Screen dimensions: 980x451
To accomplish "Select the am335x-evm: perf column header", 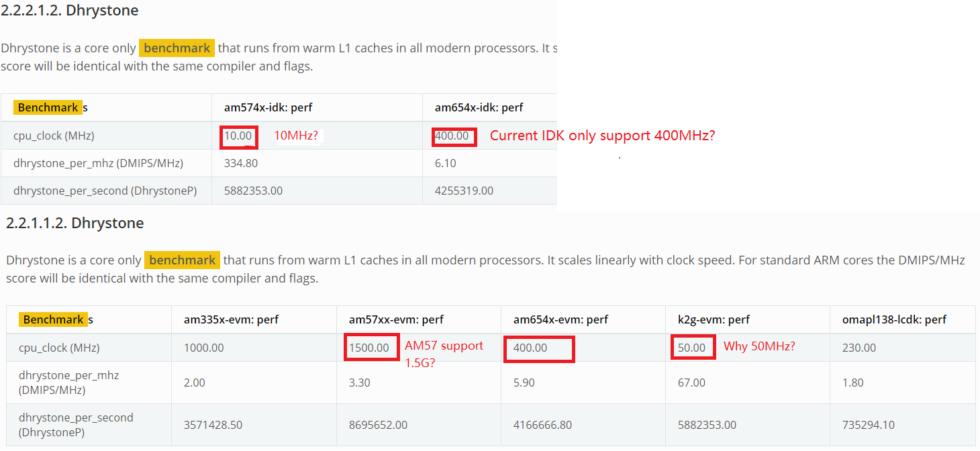I will [231, 319].
